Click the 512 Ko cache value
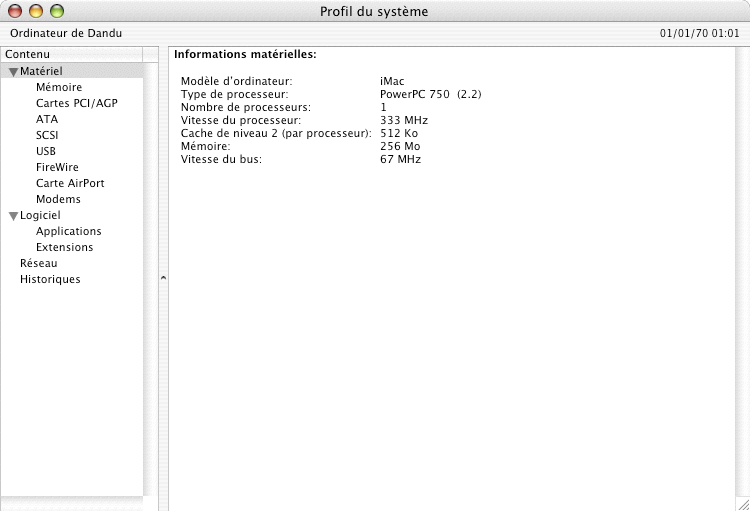This screenshot has width=750, height=511. (x=399, y=133)
